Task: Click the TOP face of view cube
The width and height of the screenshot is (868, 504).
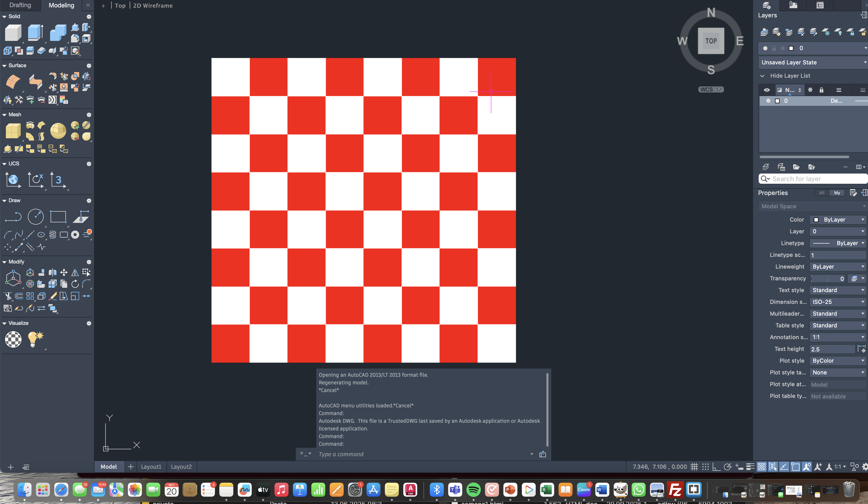Action: point(711,41)
